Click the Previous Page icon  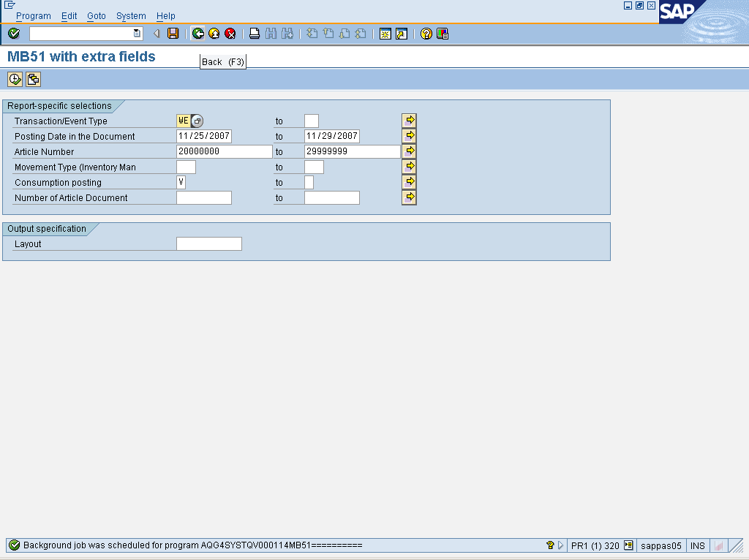(x=328, y=34)
